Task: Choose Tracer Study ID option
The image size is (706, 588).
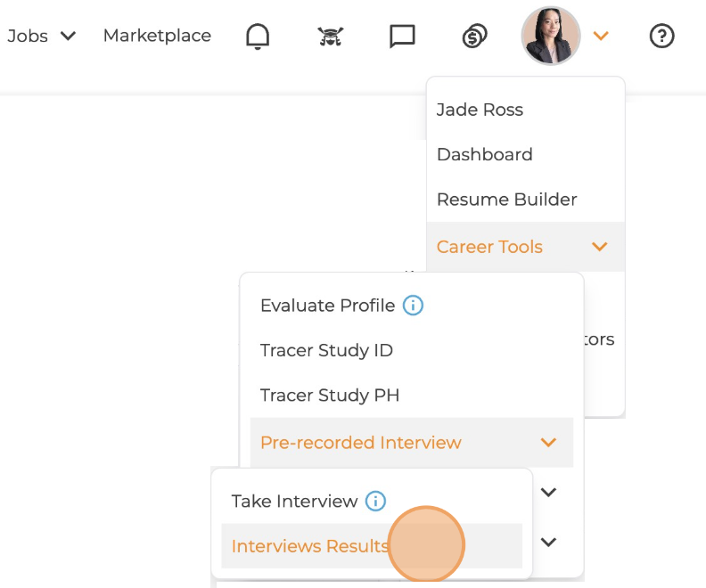Action: 326,350
